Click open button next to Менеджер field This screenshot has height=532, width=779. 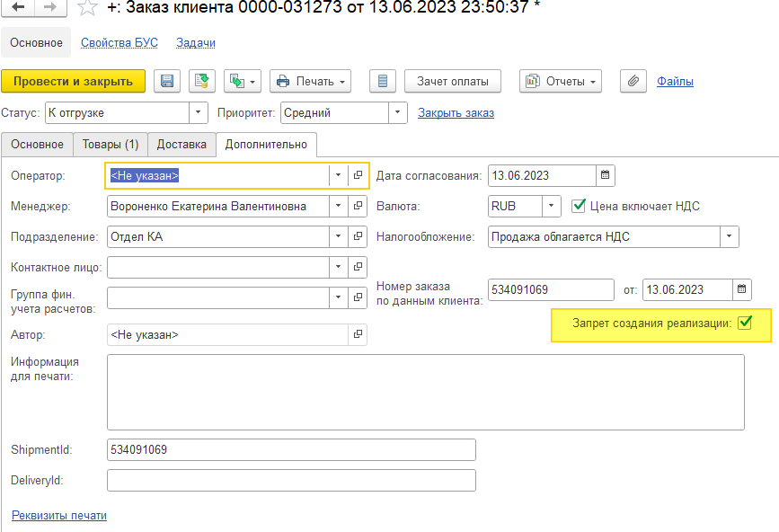(358, 206)
